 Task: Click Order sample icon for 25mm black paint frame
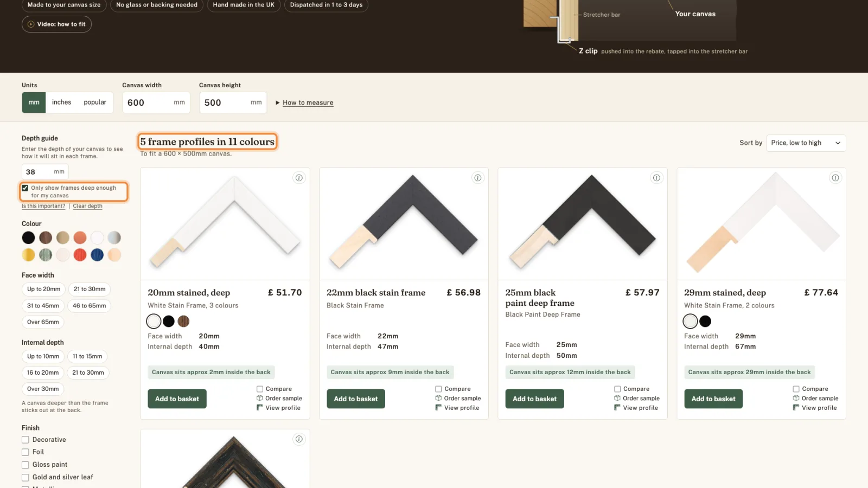(x=617, y=398)
